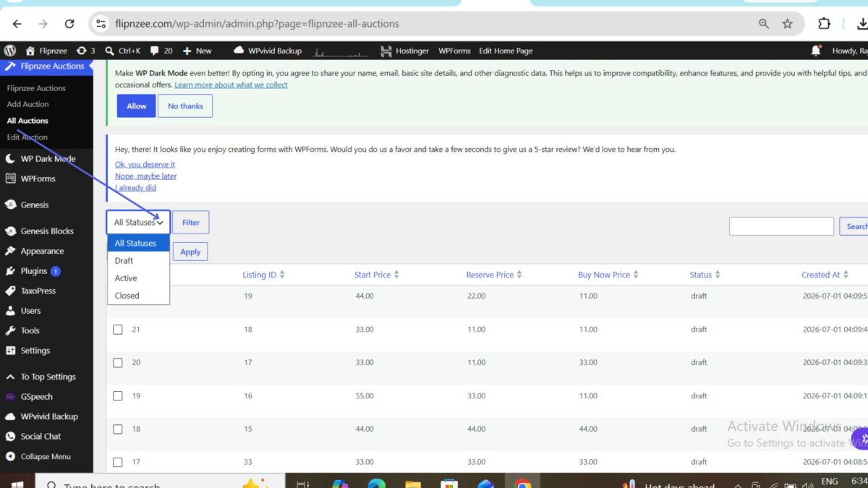The image size is (868, 488).
Task: Go back using the browser back arrow
Action: click(17, 24)
